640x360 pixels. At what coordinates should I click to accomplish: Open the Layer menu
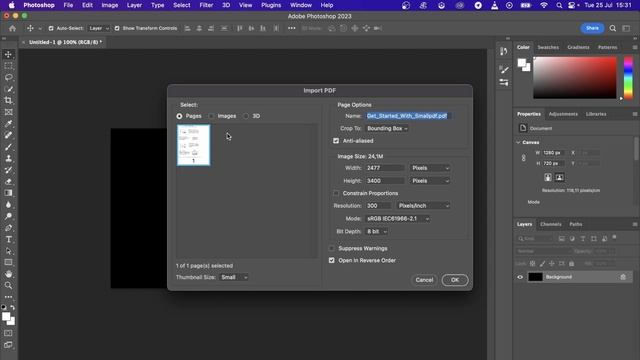point(134,5)
